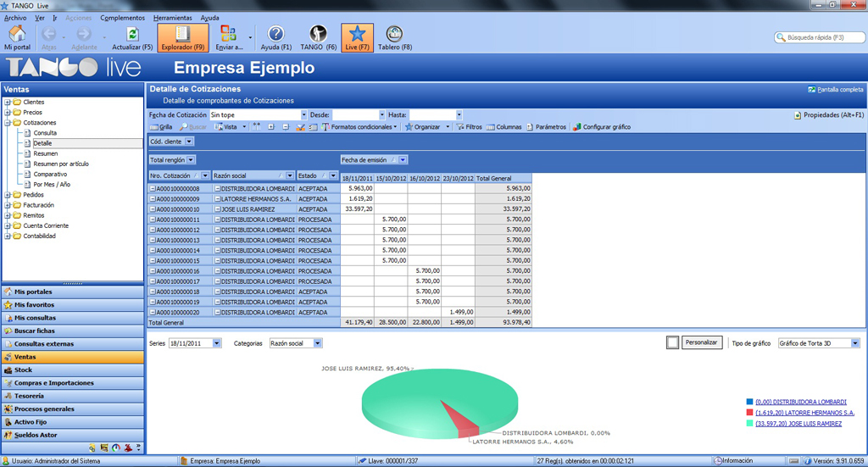This screenshot has height=467, width=868.
Task: Open Series 18/11/2011 dropdown
Action: (x=216, y=343)
